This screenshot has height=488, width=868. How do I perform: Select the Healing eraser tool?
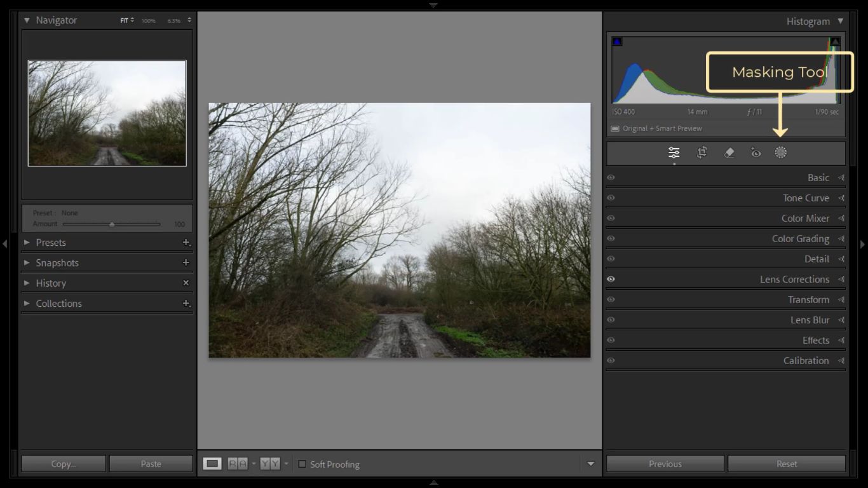(729, 152)
